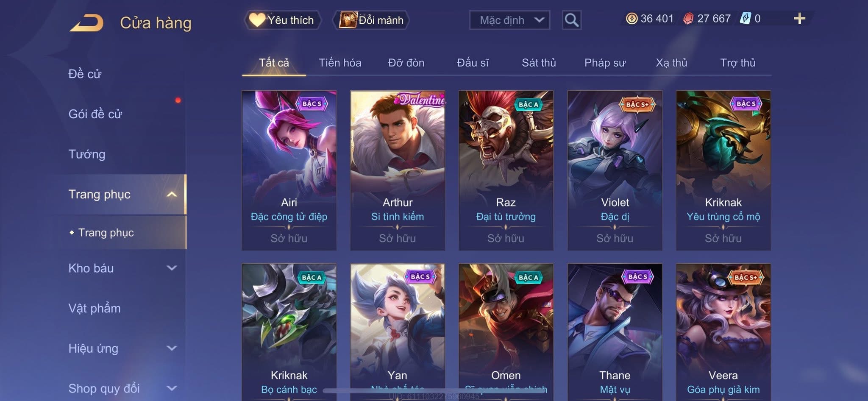Go to Tướng in sidebar
868x401 pixels.
click(x=87, y=154)
